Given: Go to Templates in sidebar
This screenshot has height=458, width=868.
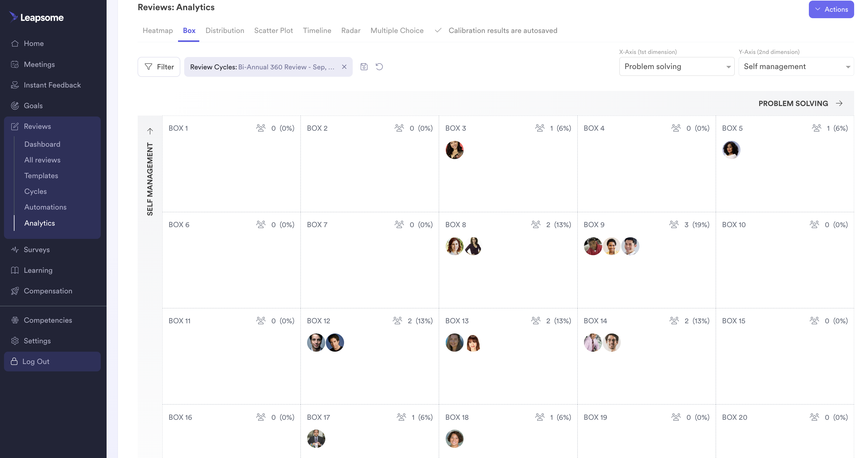Looking at the screenshot, I should point(41,176).
